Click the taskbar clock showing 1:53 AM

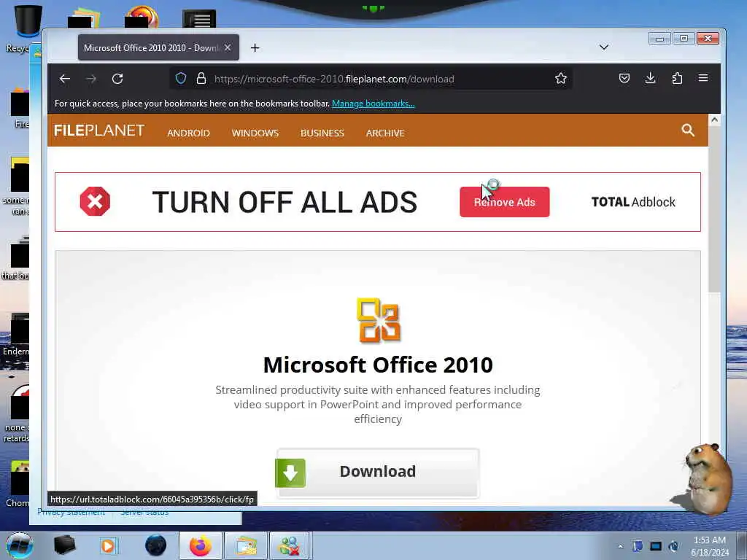[x=709, y=546]
